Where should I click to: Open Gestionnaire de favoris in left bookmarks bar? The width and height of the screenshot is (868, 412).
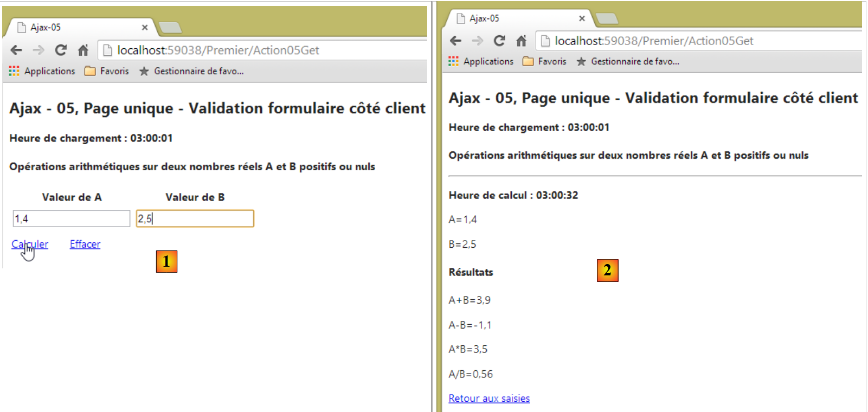coord(192,71)
